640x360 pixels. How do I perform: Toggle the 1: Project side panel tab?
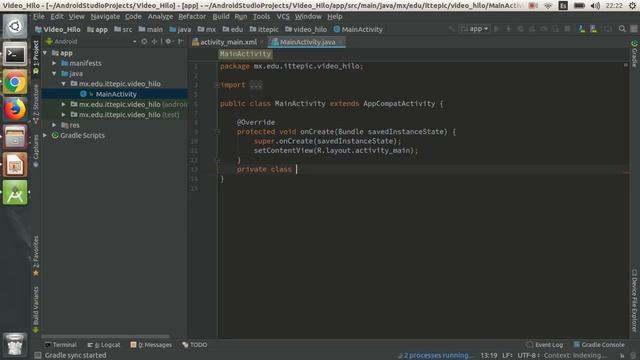[36, 57]
